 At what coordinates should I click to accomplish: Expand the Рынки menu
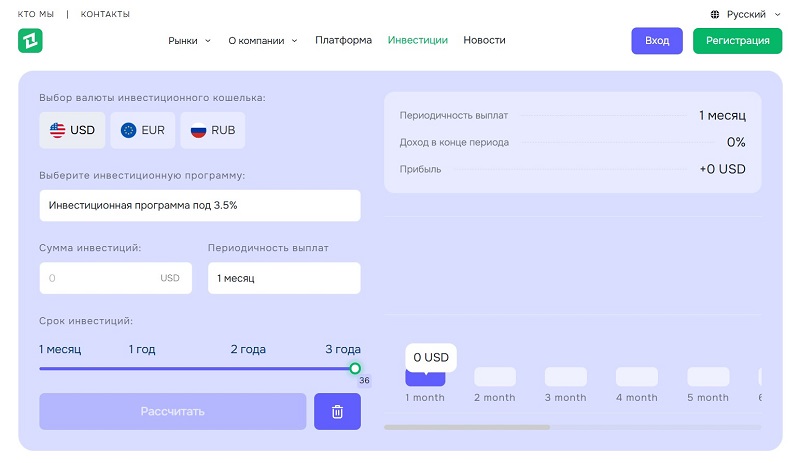[189, 41]
